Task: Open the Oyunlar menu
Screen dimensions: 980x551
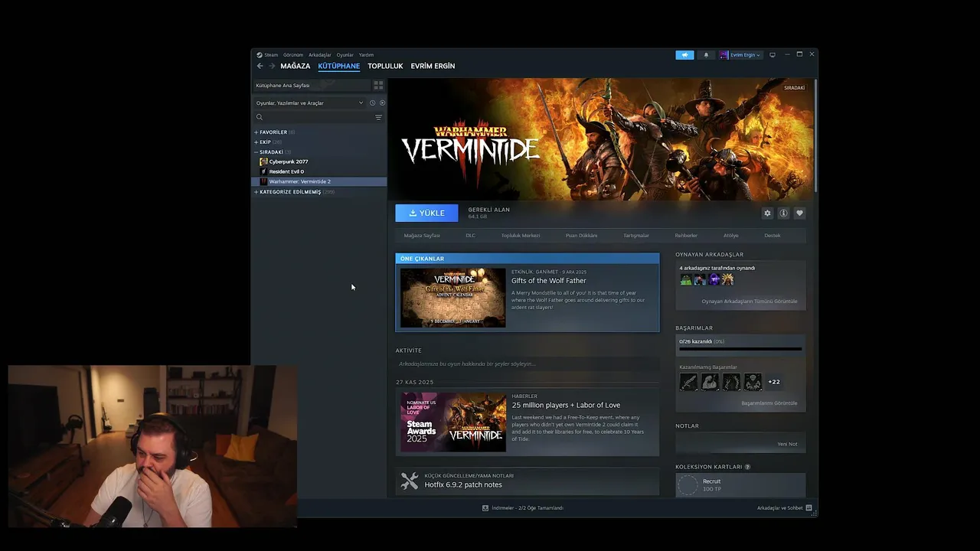Action: (x=345, y=55)
